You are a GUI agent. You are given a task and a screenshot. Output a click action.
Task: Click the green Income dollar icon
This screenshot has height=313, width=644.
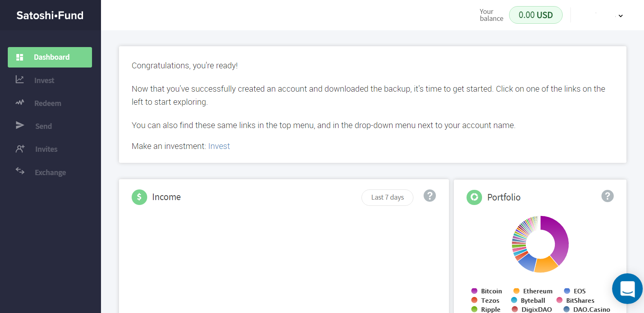(139, 197)
